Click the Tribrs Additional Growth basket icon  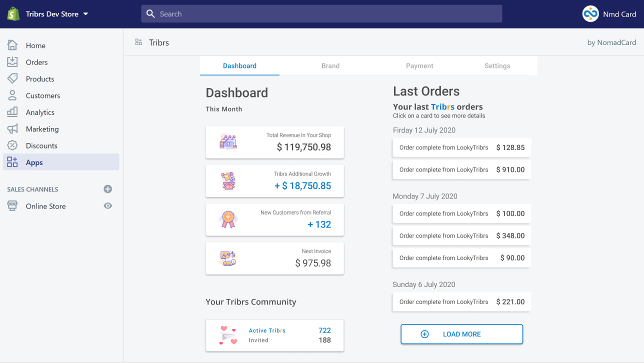pyautogui.click(x=228, y=181)
